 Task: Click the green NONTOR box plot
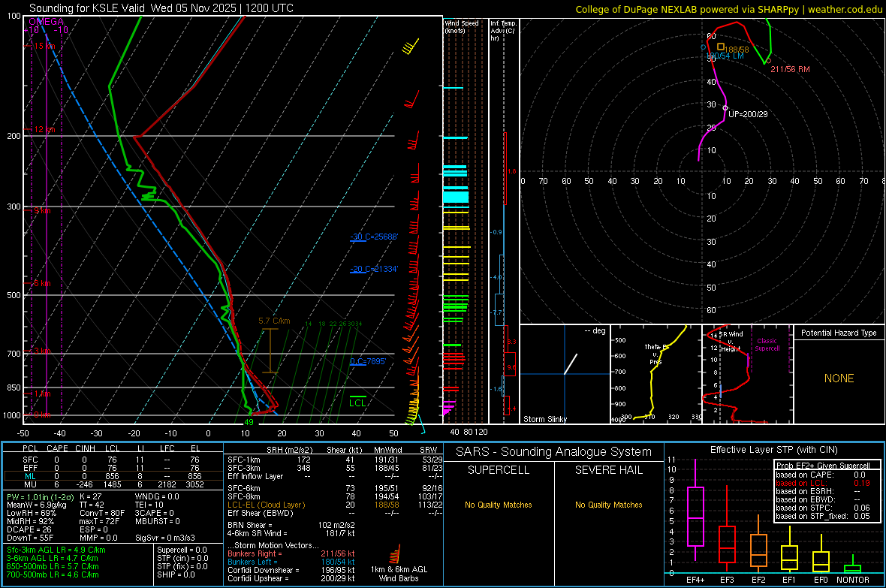(x=853, y=565)
